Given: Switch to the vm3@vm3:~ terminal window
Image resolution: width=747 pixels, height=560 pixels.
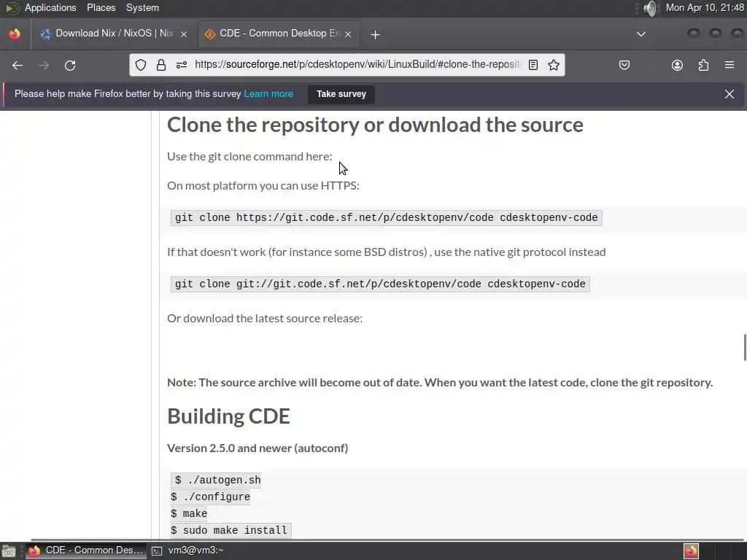Looking at the screenshot, I should tap(196, 551).
